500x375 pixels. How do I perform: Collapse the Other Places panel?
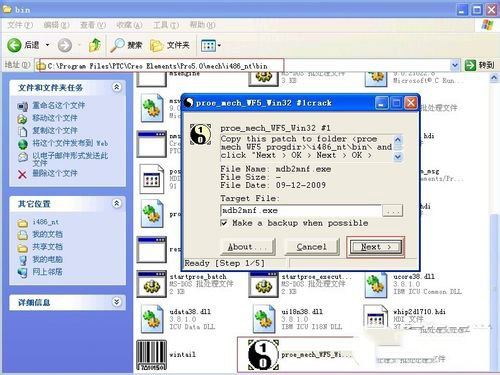(116, 203)
